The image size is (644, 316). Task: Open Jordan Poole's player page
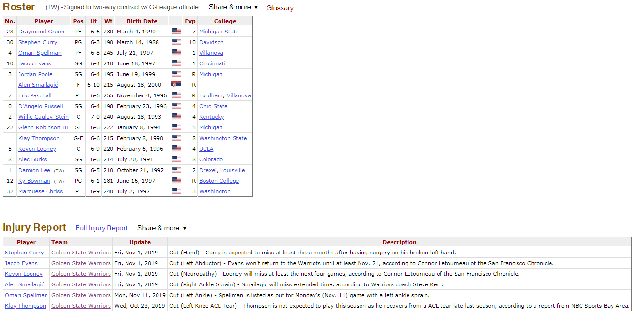coord(35,74)
